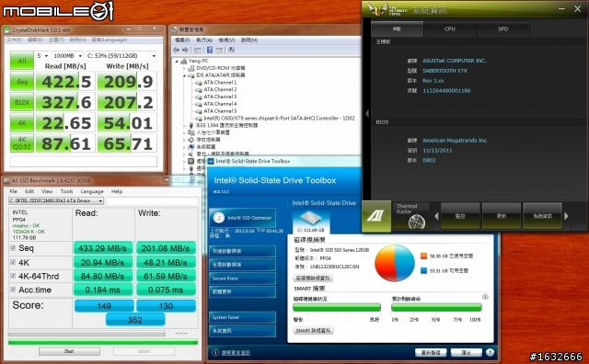Select the Intel C600/X79 SATA AHCI Controller entry
This screenshot has width=589, height=364.
tap(279, 119)
